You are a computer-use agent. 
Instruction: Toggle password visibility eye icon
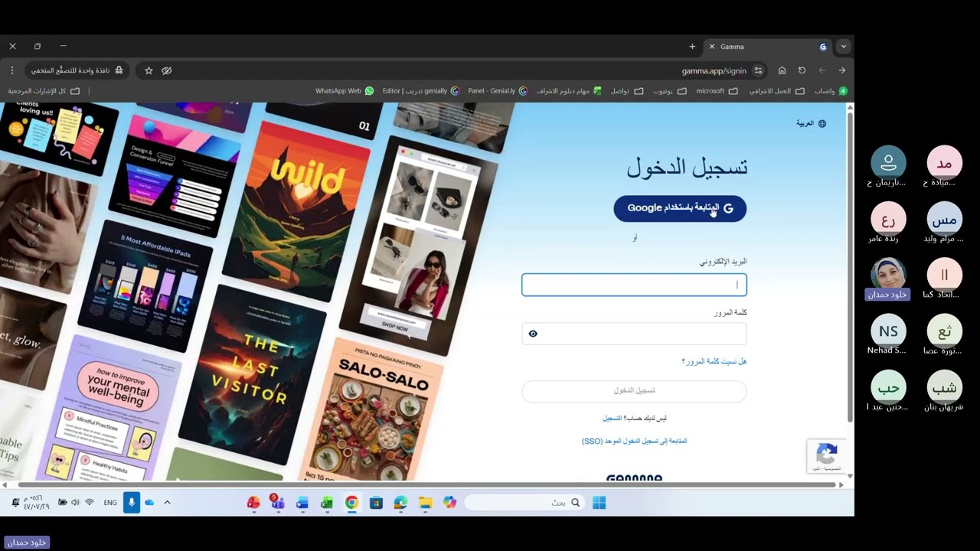tap(533, 334)
